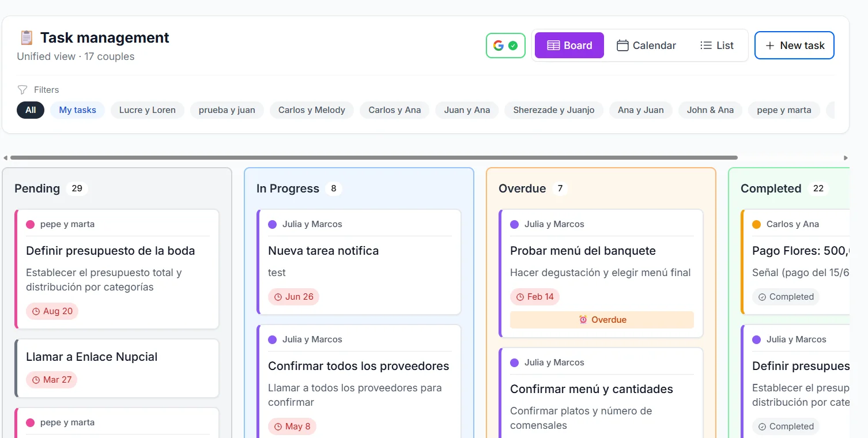Click the In Progress column heading
The width and height of the screenshot is (868, 438).
point(288,188)
